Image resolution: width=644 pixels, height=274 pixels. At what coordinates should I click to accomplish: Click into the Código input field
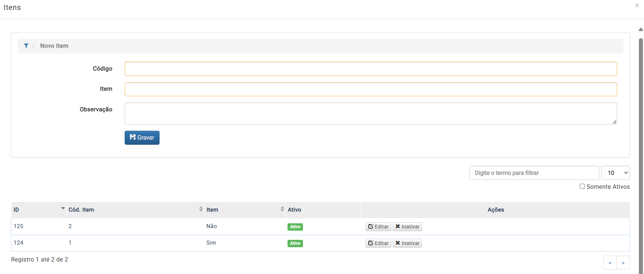point(370,69)
